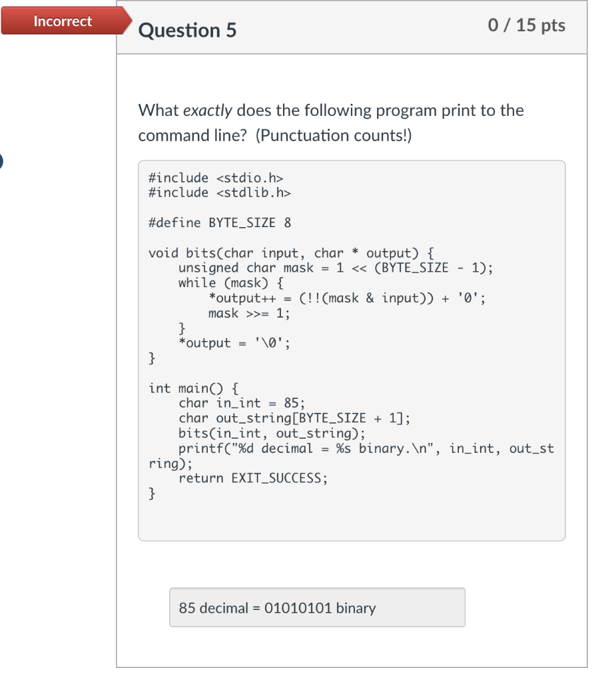The height and width of the screenshot is (682, 616).
Task: Click the gray code block panel
Action: click(352, 349)
